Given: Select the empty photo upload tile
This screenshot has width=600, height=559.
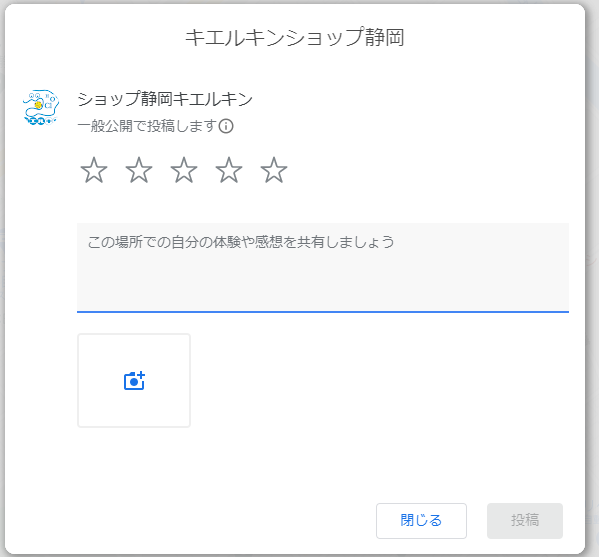Looking at the screenshot, I should click(134, 380).
